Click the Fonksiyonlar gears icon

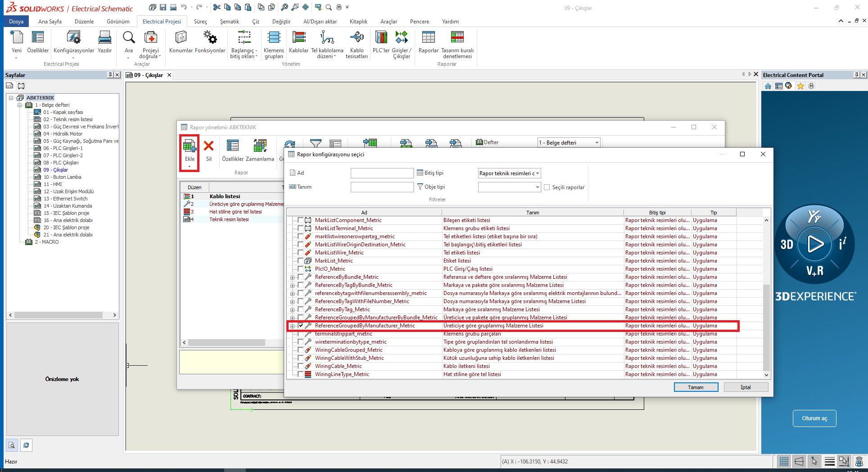pyautogui.click(x=210, y=38)
